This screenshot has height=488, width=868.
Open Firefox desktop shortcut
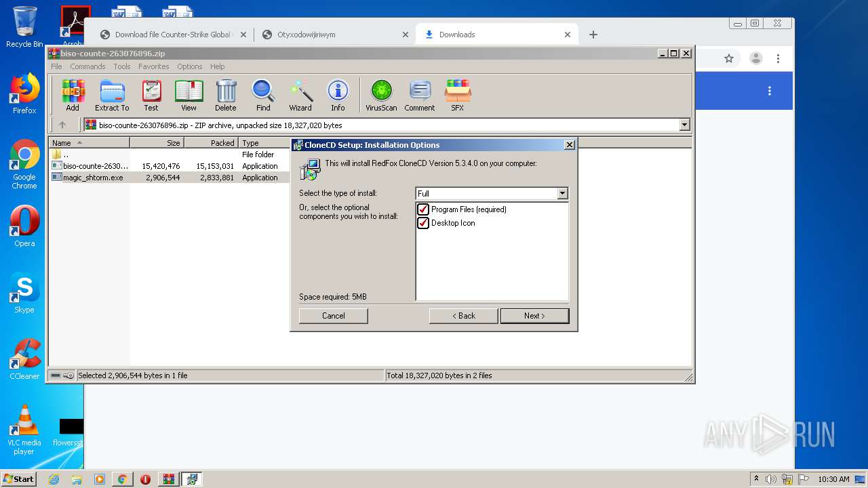click(24, 94)
